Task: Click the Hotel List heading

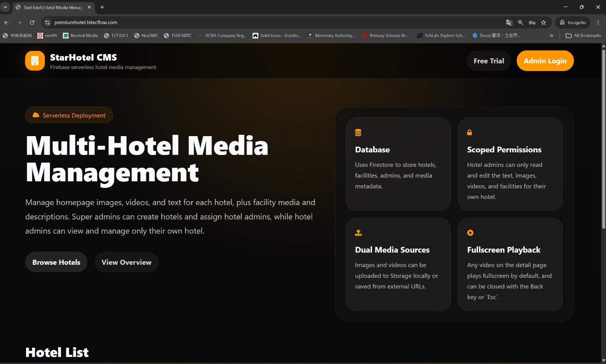Action: pos(57,352)
